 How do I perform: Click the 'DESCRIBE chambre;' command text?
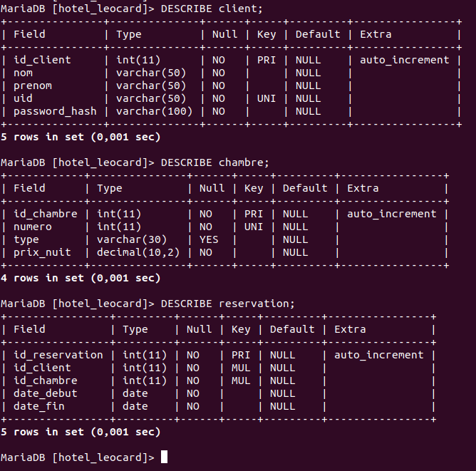215,162
